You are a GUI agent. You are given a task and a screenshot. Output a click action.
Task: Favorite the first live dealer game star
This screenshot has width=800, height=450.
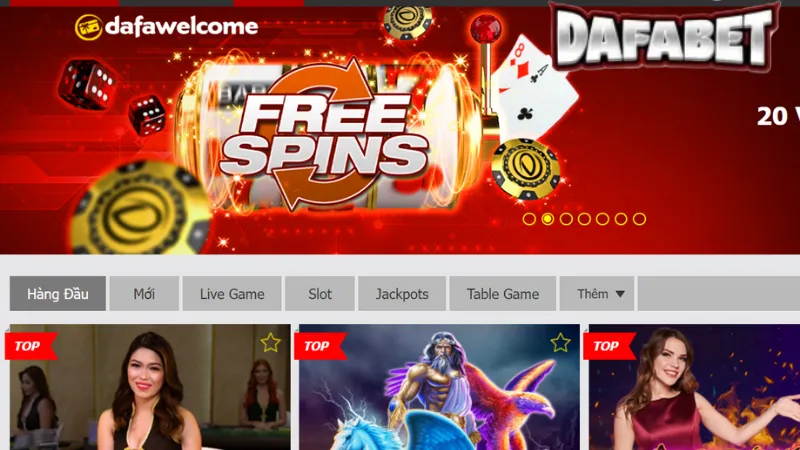coord(270,343)
